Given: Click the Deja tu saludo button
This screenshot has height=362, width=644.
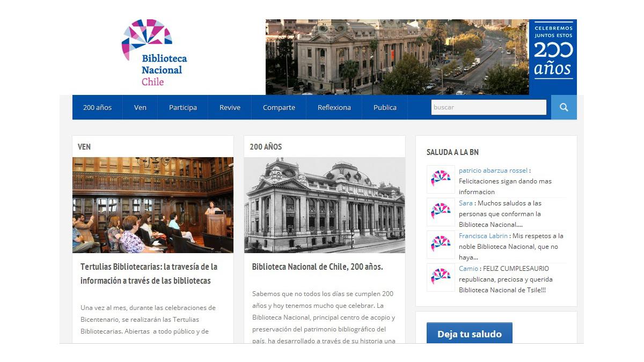Looking at the screenshot, I should 470,333.
